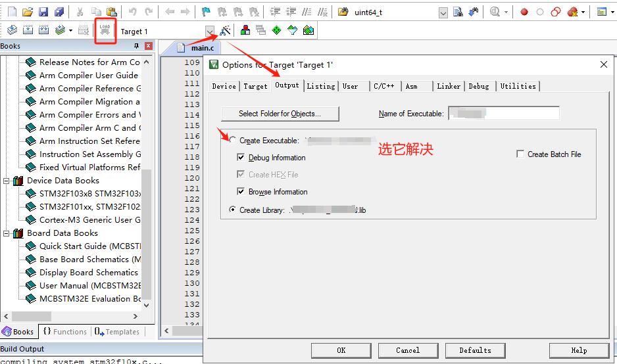Screen dimensions: 617x364
Task: Open Manage Multi-Project Workspace icon
Action: point(261,30)
